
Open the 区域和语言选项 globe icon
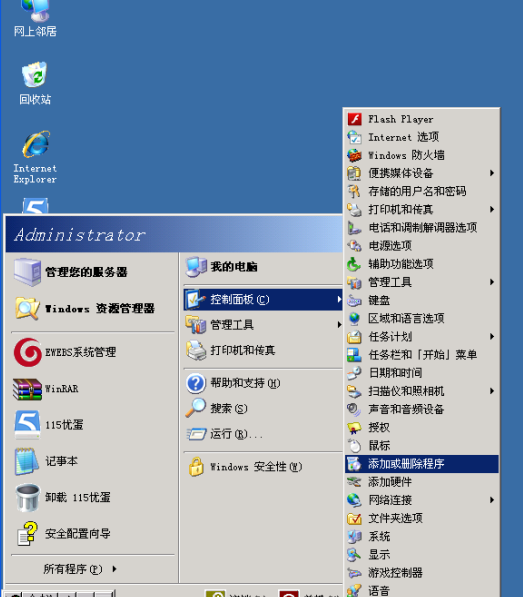tap(354, 318)
